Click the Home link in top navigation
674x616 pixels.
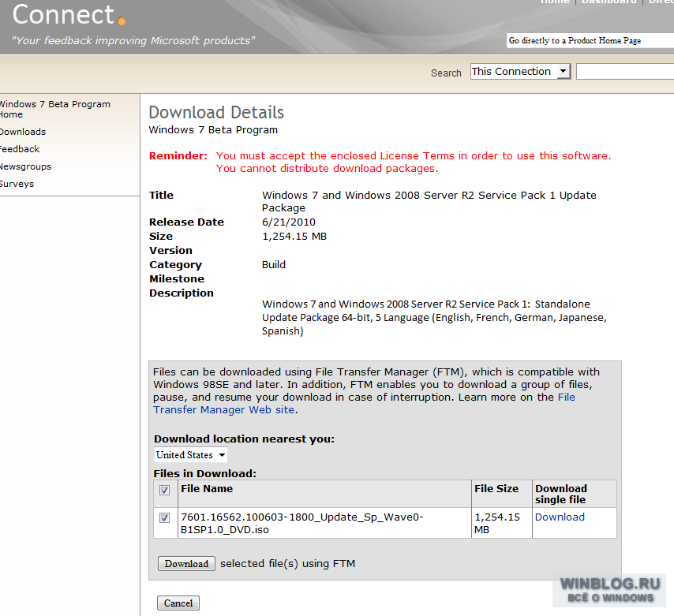pos(555,2)
